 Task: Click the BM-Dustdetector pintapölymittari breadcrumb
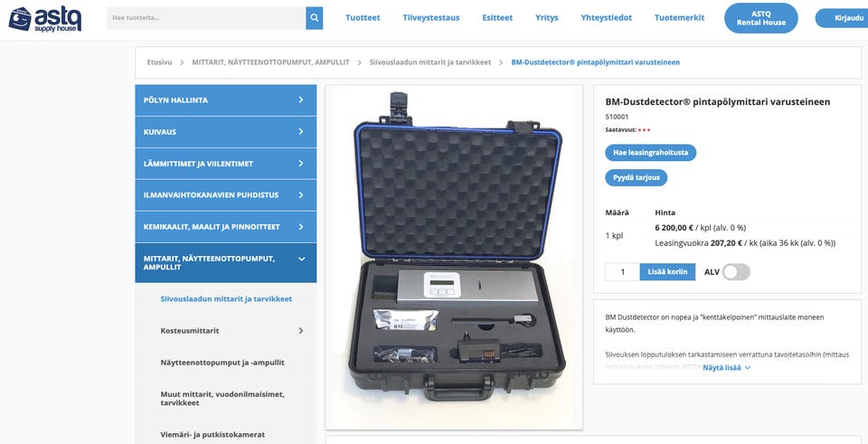(x=595, y=62)
